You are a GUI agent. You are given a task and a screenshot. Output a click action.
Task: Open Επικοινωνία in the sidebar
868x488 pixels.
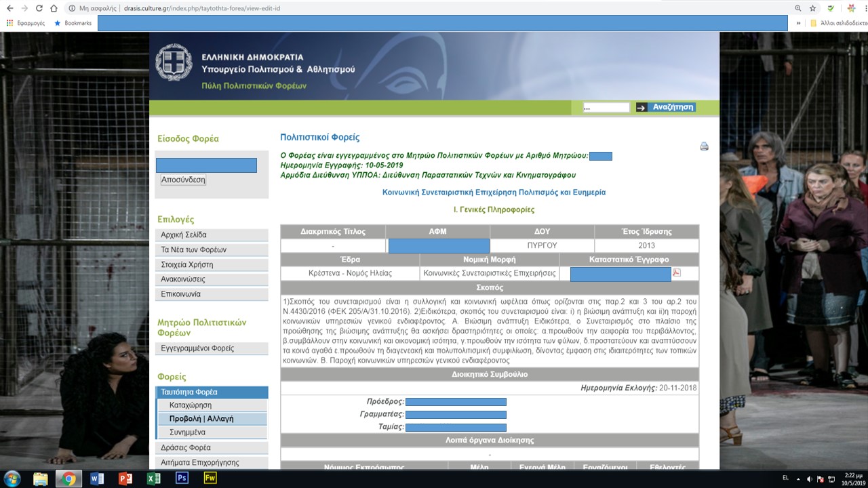click(212, 294)
